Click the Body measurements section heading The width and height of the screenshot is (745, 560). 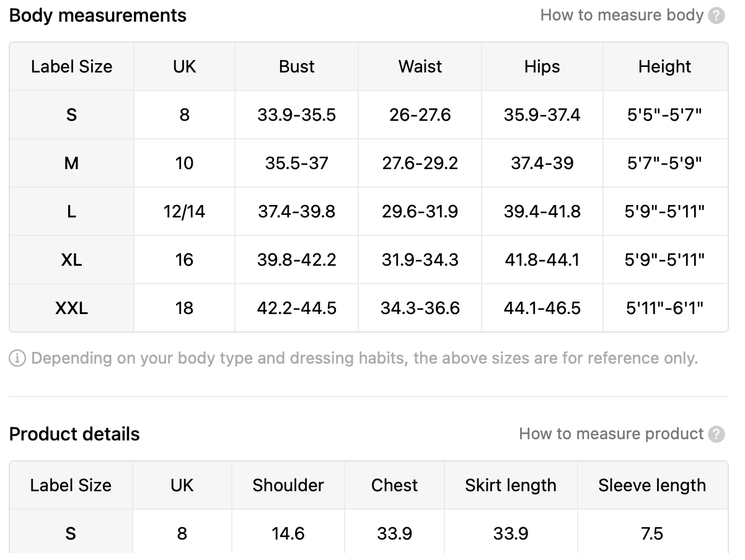pyautogui.click(x=98, y=15)
